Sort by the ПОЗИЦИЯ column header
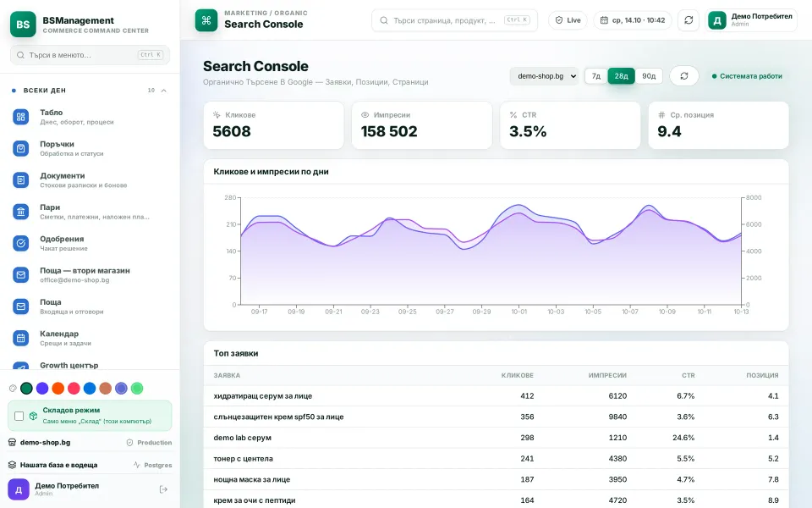 762,375
